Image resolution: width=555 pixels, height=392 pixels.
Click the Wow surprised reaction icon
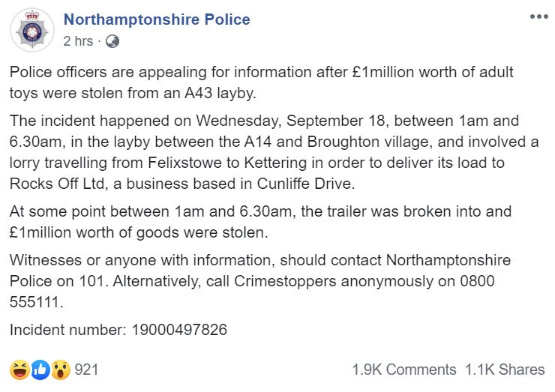[x=61, y=370]
